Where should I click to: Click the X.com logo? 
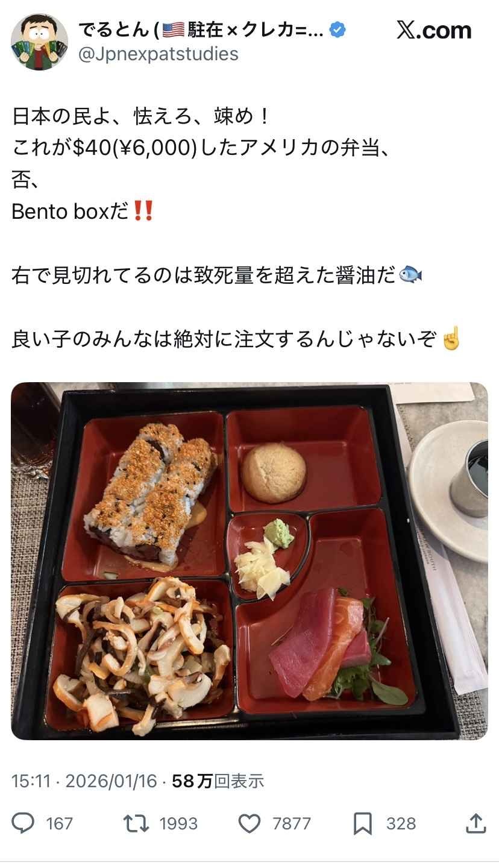point(434,31)
